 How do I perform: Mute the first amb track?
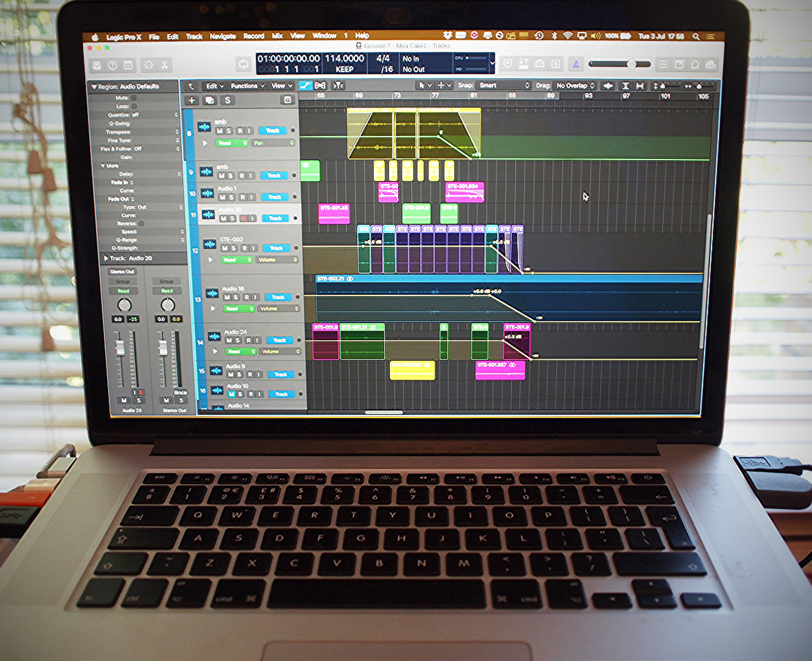click(220, 131)
